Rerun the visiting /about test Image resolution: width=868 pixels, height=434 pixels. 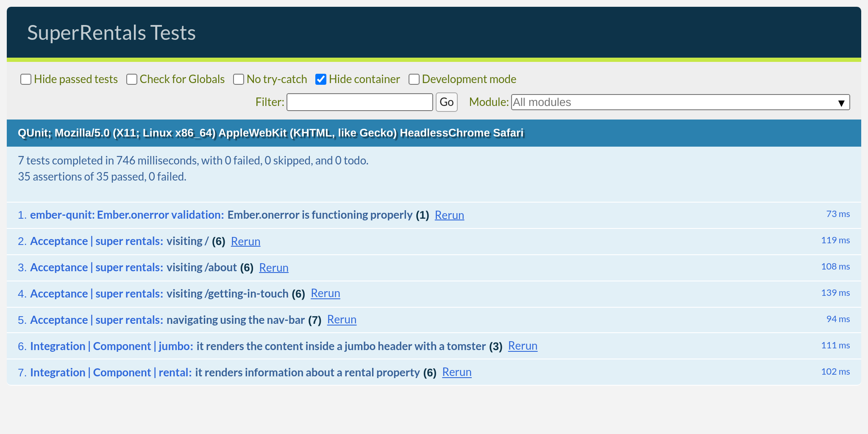click(x=274, y=267)
